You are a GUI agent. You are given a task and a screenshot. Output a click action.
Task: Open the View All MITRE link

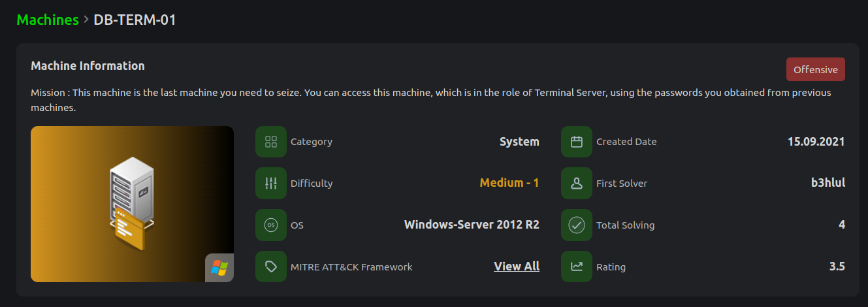[x=517, y=267]
